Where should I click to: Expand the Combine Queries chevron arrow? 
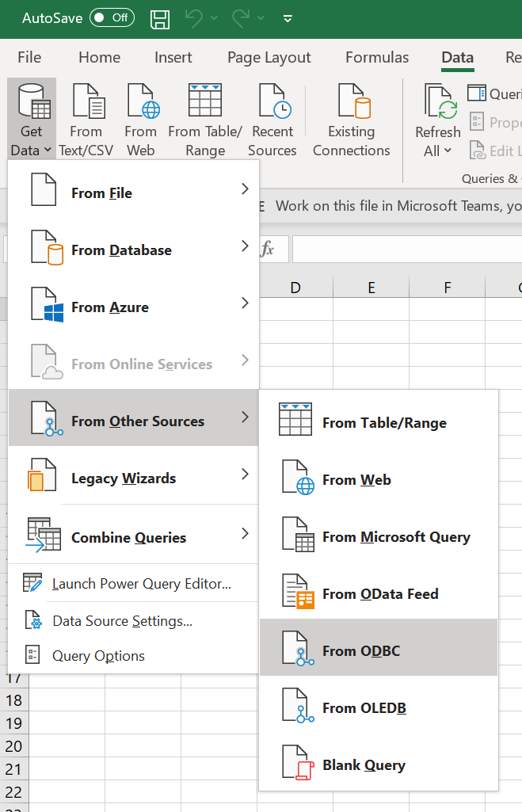click(x=245, y=533)
